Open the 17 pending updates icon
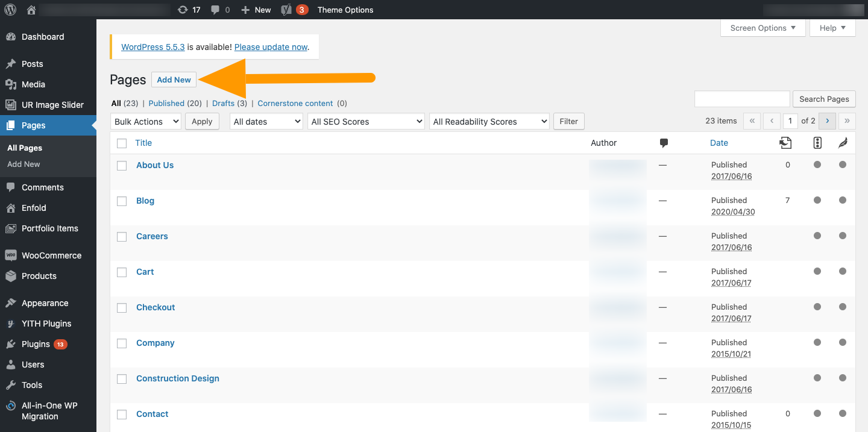 coord(189,10)
